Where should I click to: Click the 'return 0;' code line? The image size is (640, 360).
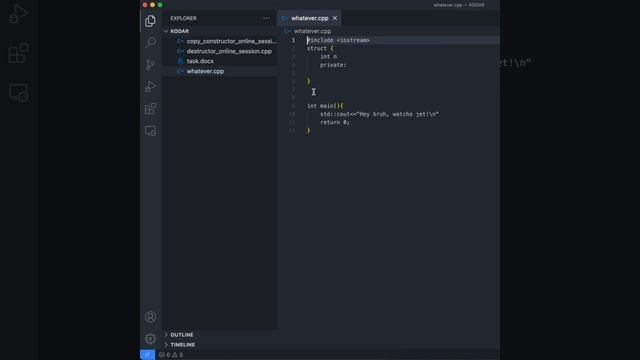click(335, 122)
